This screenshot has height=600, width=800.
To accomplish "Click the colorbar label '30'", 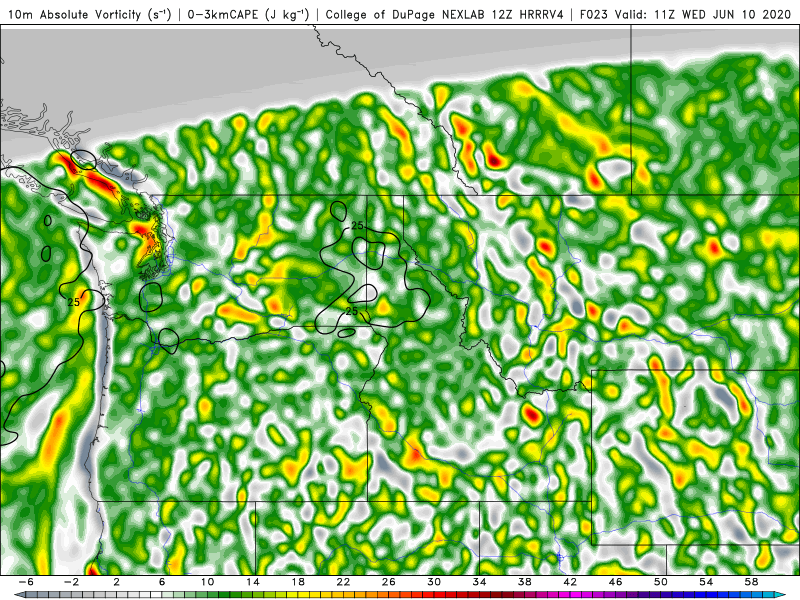I will (x=434, y=582).
